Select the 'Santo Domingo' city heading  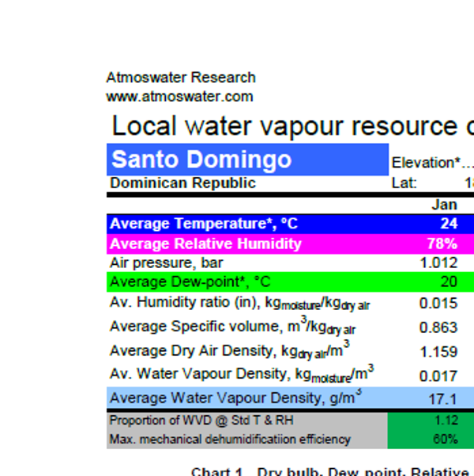(201, 160)
